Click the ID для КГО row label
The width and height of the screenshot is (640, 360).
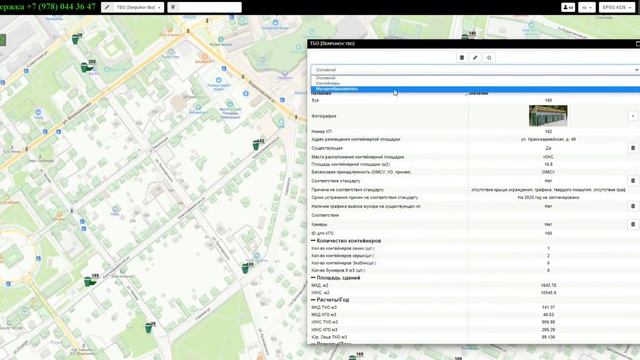point(322,233)
